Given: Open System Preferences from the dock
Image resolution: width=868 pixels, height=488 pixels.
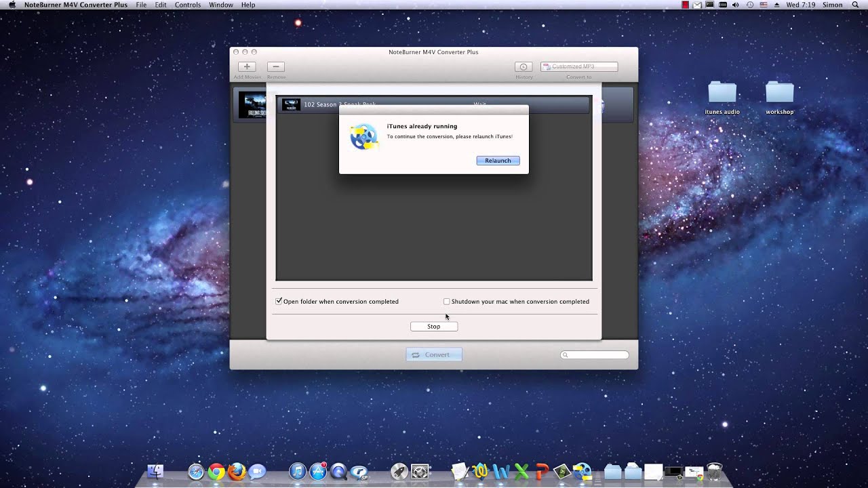Looking at the screenshot, I should tap(420, 472).
